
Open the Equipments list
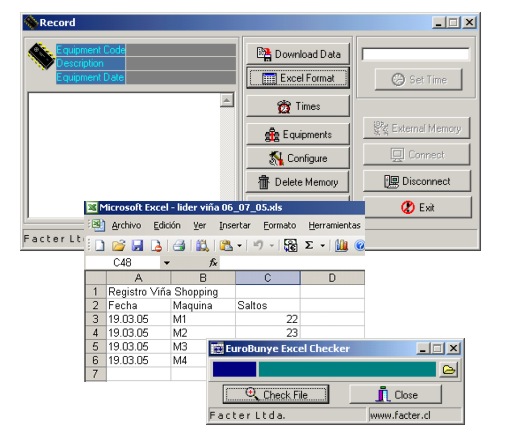(x=298, y=134)
